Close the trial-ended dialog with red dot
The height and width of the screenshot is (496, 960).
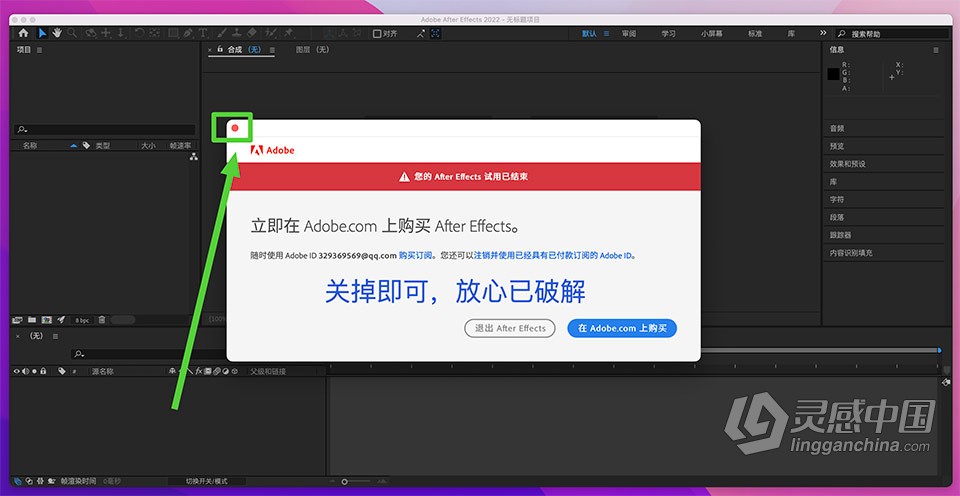click(x=235, y=128)
